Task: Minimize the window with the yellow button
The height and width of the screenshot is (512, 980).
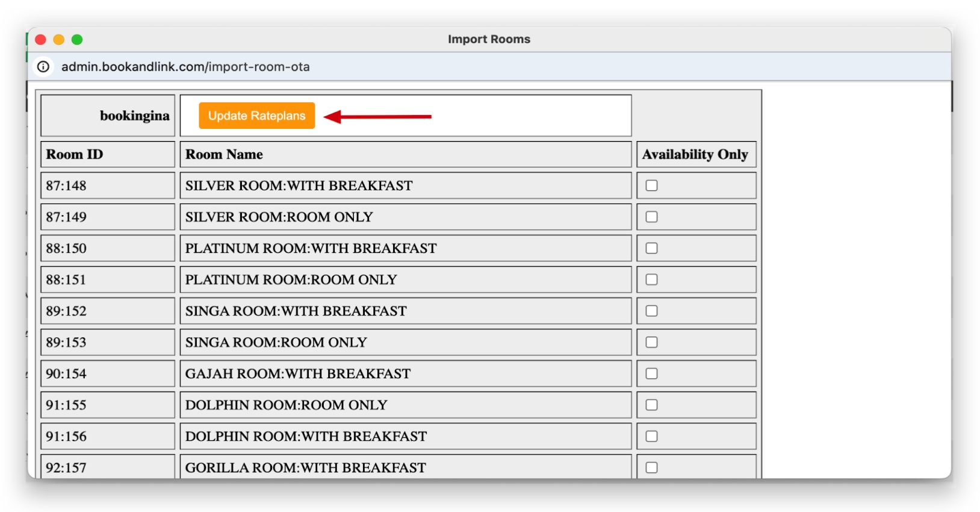Action: 59,40
